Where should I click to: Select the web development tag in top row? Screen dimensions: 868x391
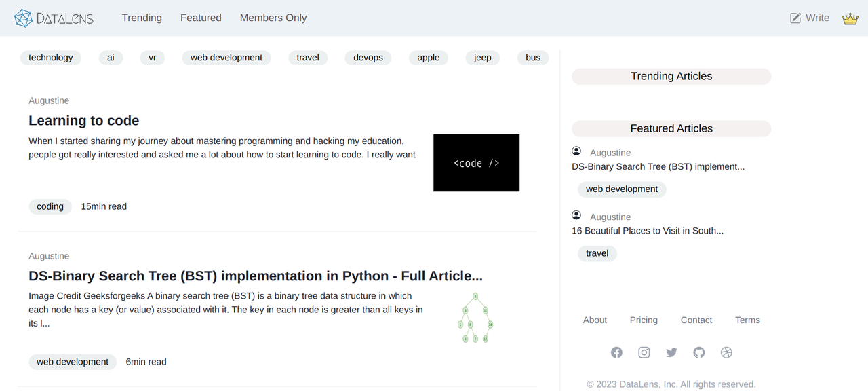tap(226, 58)
